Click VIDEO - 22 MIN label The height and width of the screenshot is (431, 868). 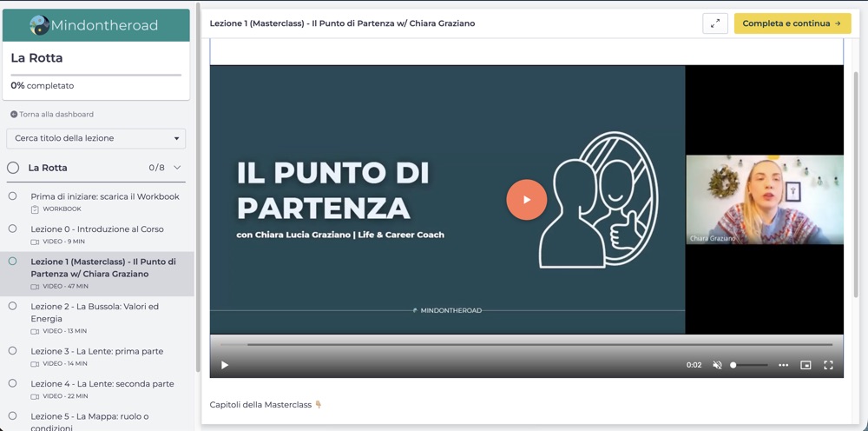click(65, 396)
